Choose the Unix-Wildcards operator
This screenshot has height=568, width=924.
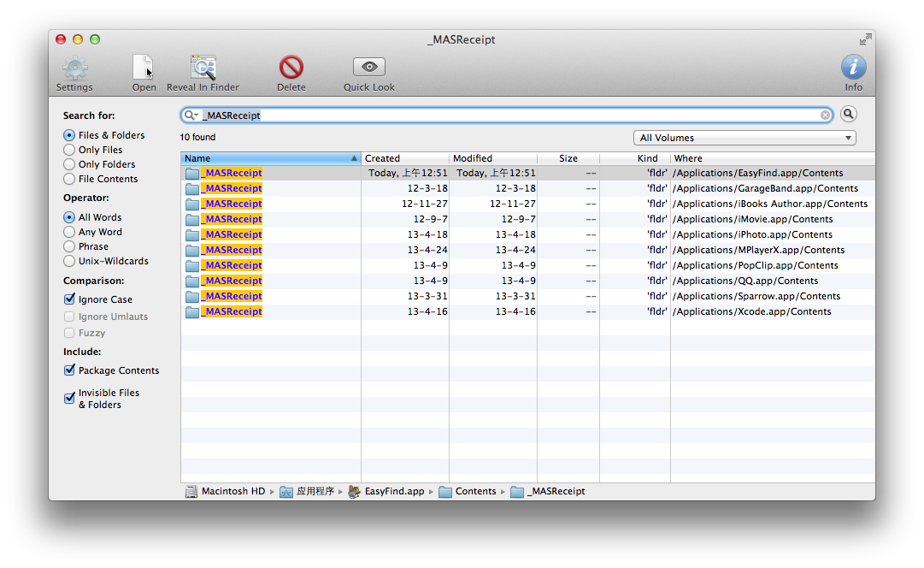69,261
